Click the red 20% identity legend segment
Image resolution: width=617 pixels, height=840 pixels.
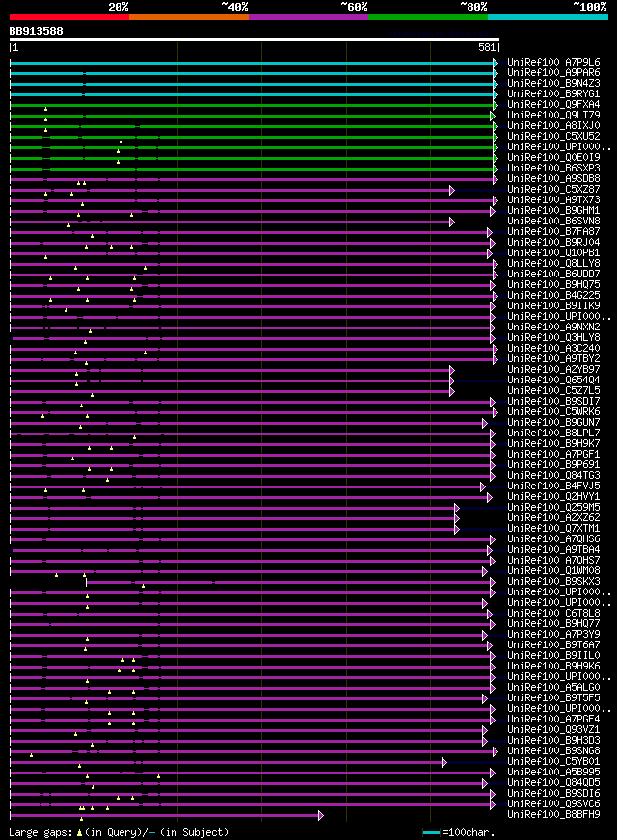coord(69,17)
